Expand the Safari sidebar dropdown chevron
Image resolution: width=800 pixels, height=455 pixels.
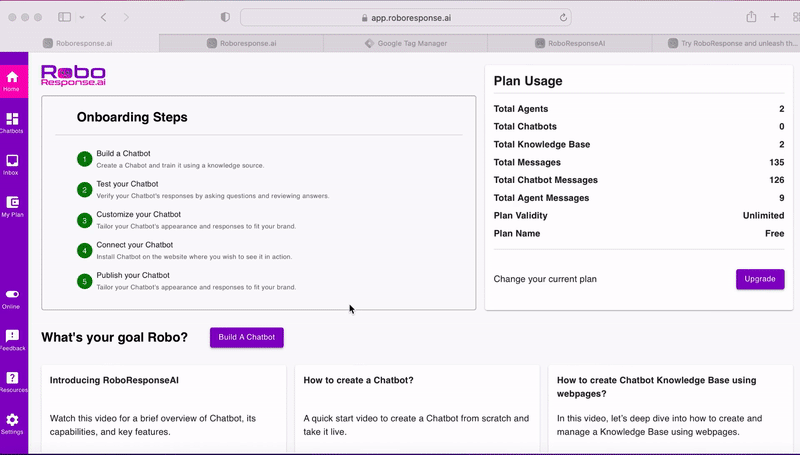[x=82, y=17]
